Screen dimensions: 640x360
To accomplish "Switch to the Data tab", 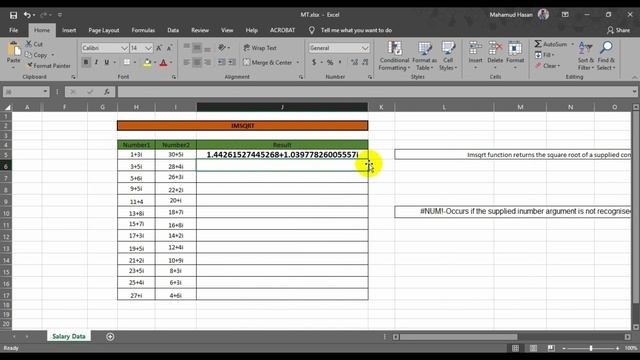I will tap(173, 30).
